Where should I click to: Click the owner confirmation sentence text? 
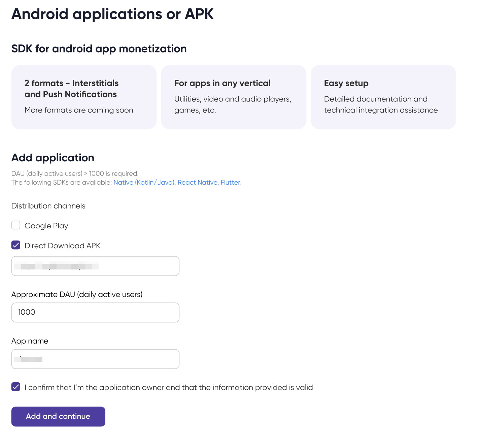(169, 387)
